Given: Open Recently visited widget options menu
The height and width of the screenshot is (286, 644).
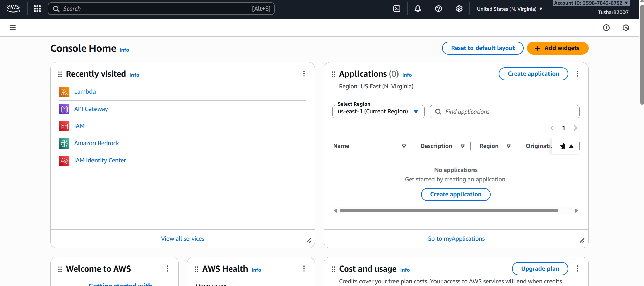Looking at the screenshot, I should [x=304, y=74].
